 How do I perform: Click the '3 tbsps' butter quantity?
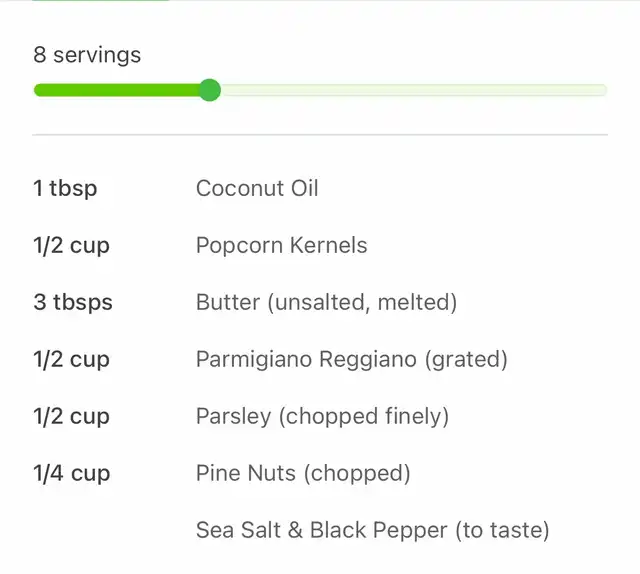coord(73,303)
